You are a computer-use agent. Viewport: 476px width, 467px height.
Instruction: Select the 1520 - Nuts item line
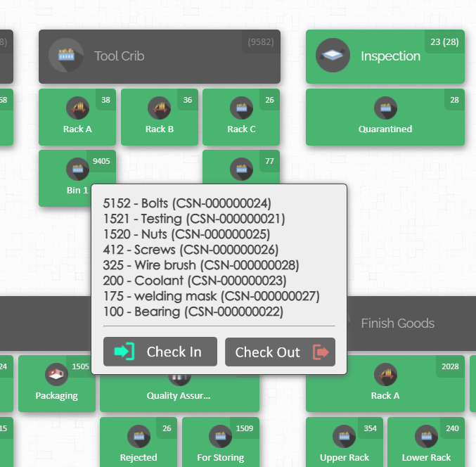click(x=186, y=234)
